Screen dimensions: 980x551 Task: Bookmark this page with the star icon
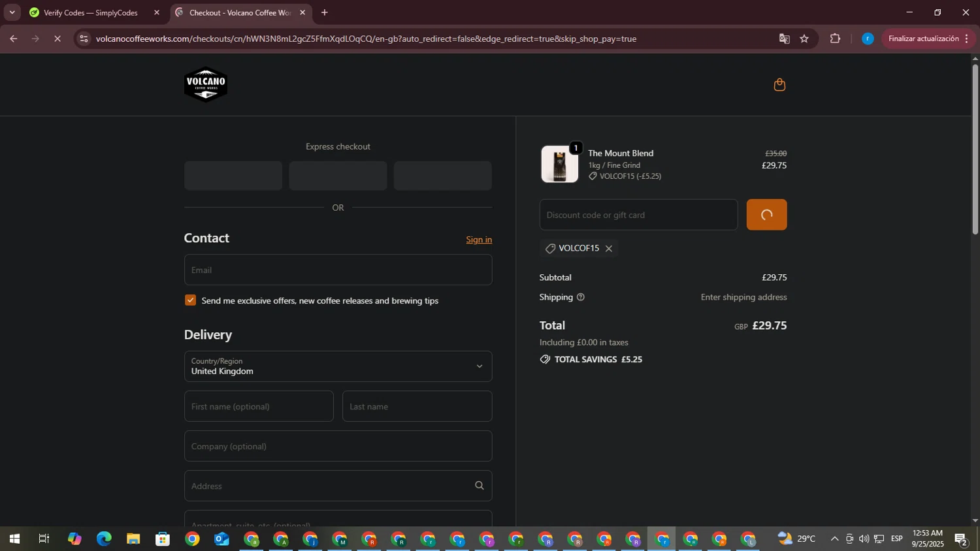804,39
